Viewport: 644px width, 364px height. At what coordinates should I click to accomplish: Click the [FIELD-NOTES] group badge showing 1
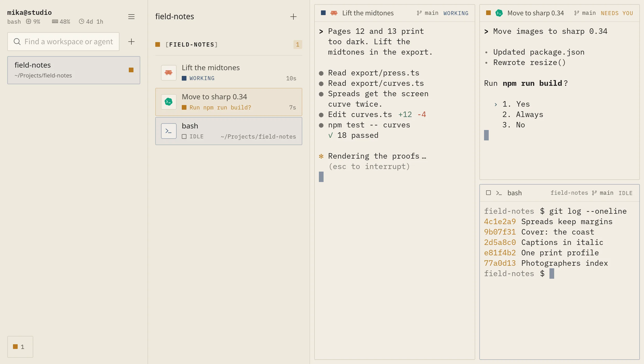tap(298, 44)
